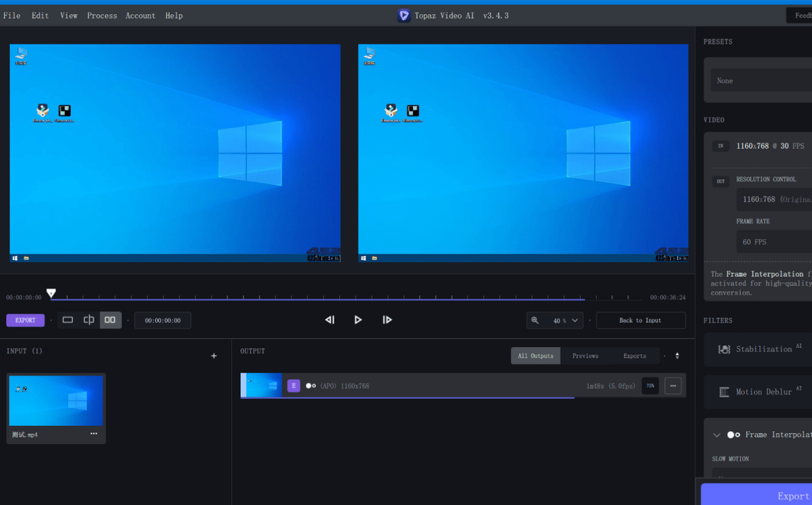Click the purple E export badge
The image size is (812, 505).
pyautogui.click(x=294, y=386)
